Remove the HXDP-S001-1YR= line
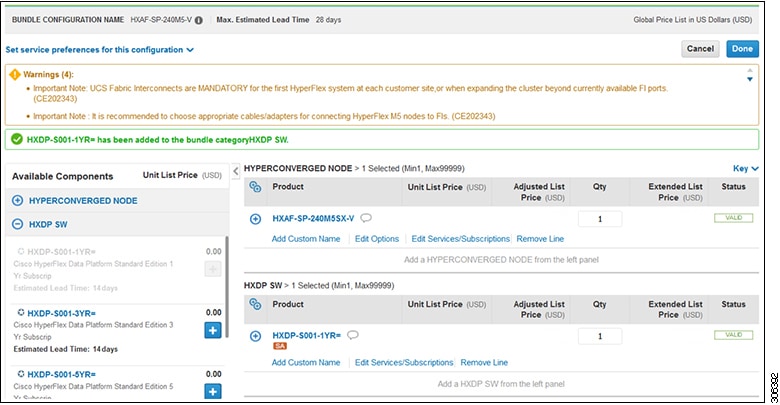Viewport: 780px width, 405px height. (484, 363)
